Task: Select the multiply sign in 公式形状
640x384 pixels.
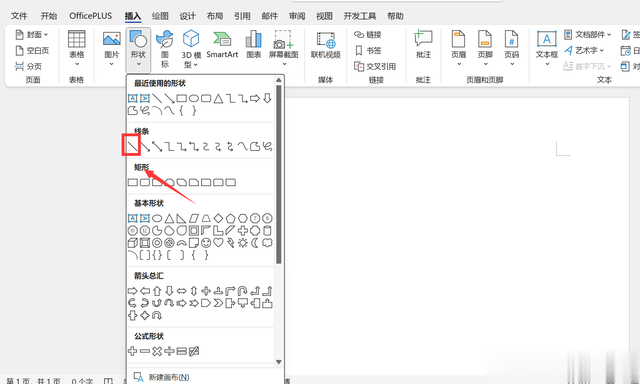Action: click(157, 351)
